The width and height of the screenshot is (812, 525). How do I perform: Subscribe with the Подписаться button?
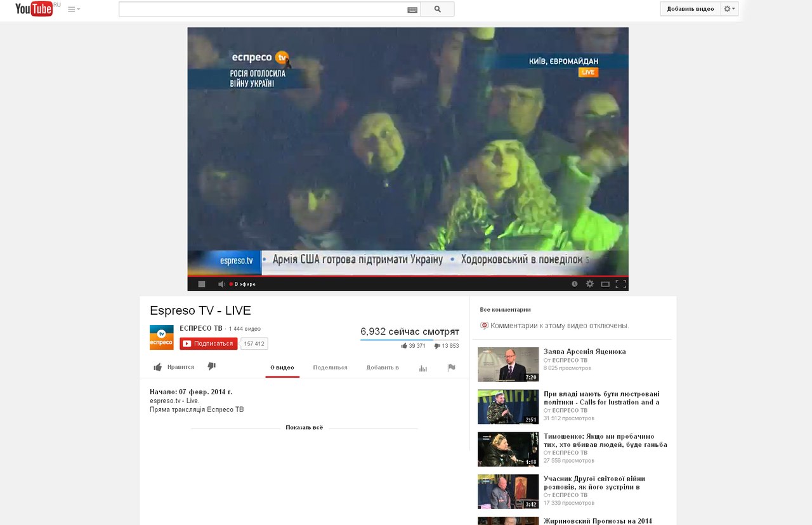point(209,343)
